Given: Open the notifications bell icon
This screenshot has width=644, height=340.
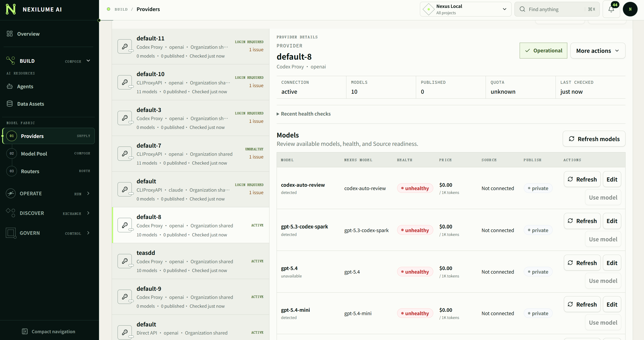Looking at the screenshot, I should [611, 9].
